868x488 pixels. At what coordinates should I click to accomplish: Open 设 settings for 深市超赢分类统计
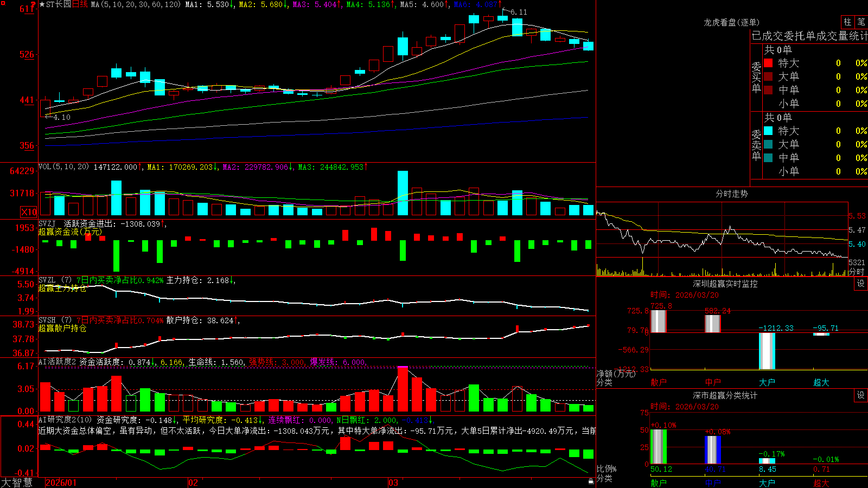click(861, 395)
